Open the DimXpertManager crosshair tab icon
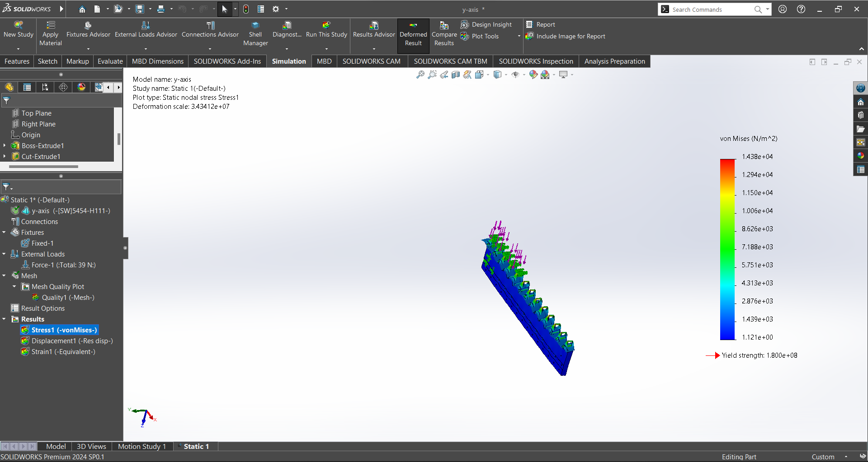The height and width of the screenshot is (462, 868). [63, 87]
